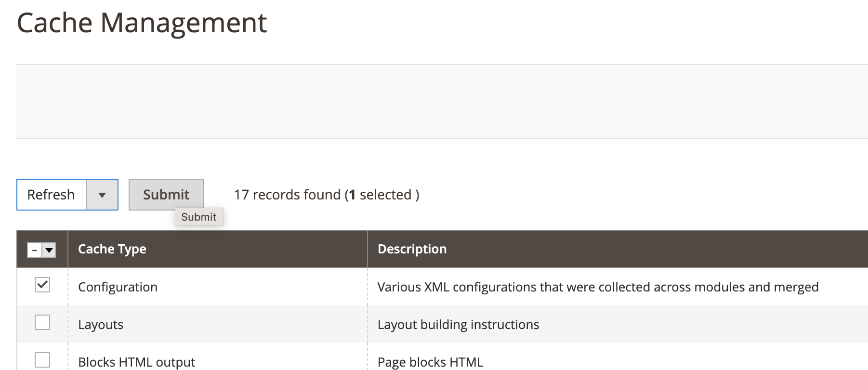Open the Refresh action dropdown arrow

click(102, 195)
